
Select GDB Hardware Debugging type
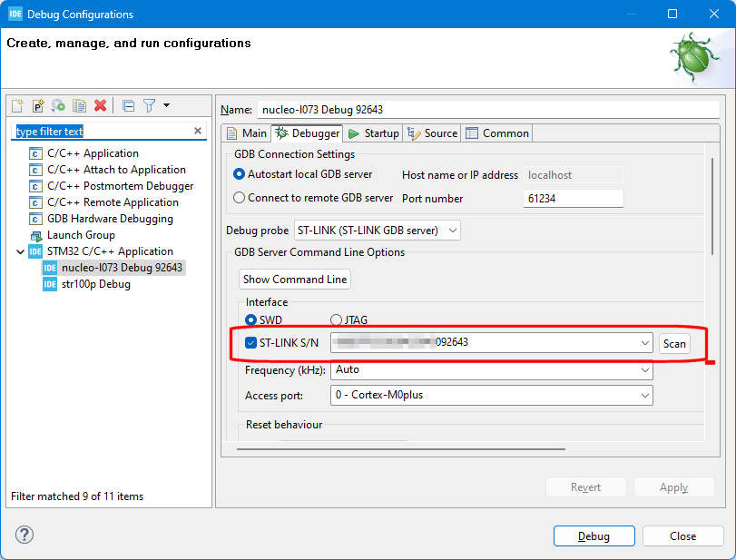coord(110,219)
